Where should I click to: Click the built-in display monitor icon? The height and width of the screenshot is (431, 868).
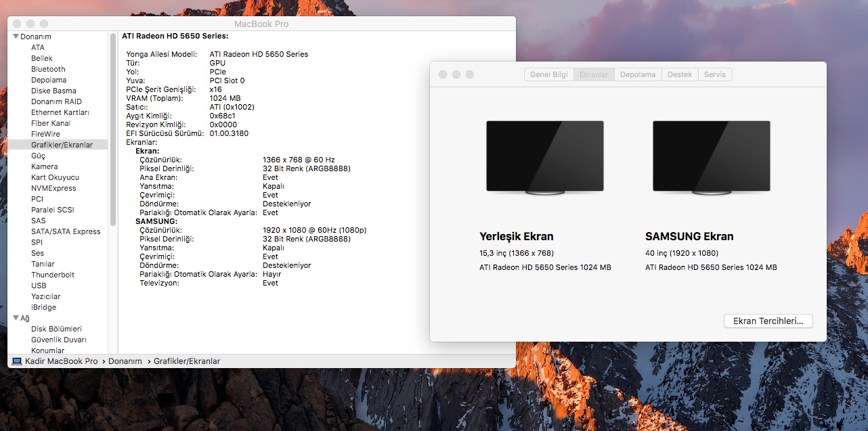[x=544, y=157]
